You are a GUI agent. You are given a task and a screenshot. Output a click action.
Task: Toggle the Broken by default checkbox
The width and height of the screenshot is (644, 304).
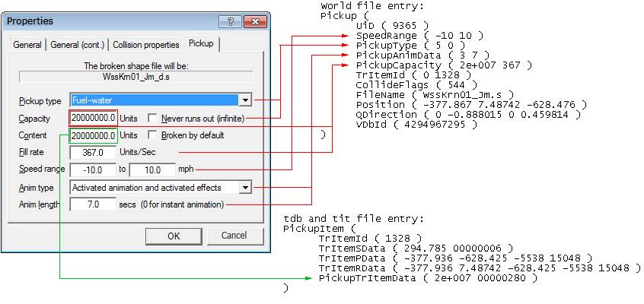[153, 135]
